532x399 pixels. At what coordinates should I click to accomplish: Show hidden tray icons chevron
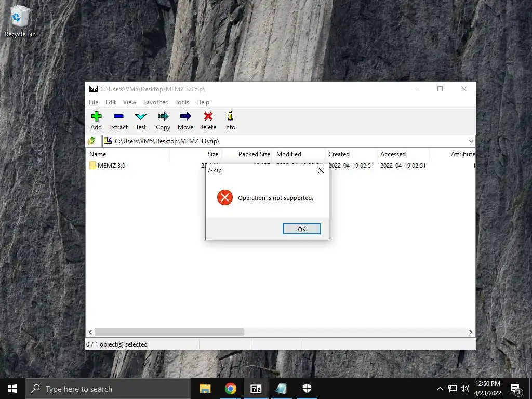point(440,389)
